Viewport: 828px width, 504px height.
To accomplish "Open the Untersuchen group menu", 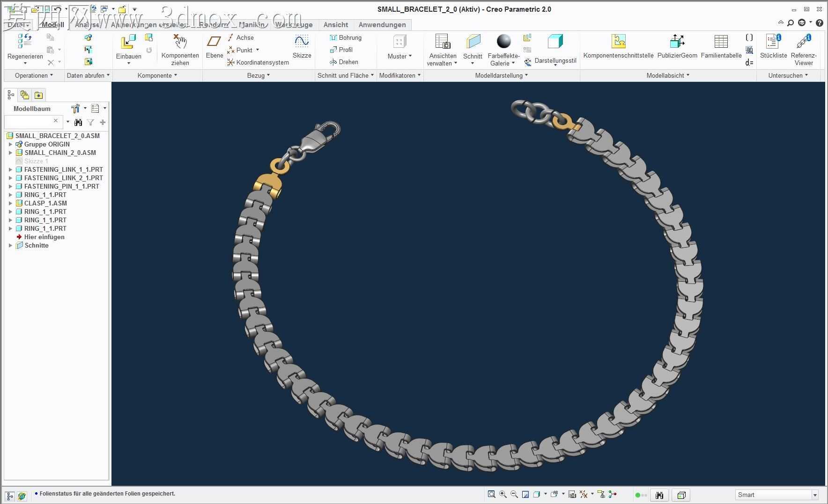I will [788, 75].
